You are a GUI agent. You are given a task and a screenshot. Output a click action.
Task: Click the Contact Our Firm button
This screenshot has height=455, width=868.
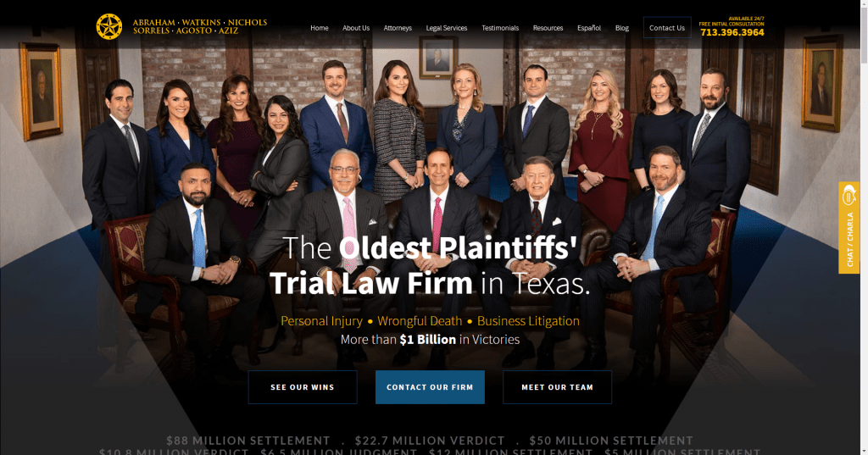(x=430, y=387)
